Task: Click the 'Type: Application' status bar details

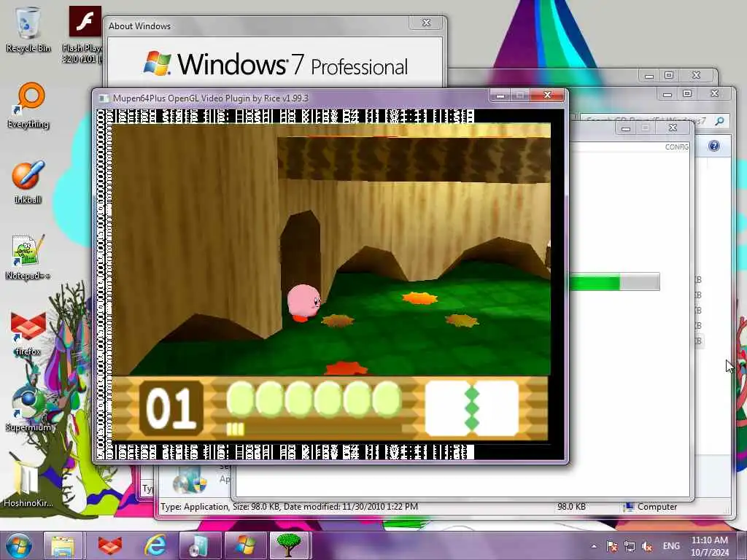Action: pyautogui.click(x=289, y=507)
